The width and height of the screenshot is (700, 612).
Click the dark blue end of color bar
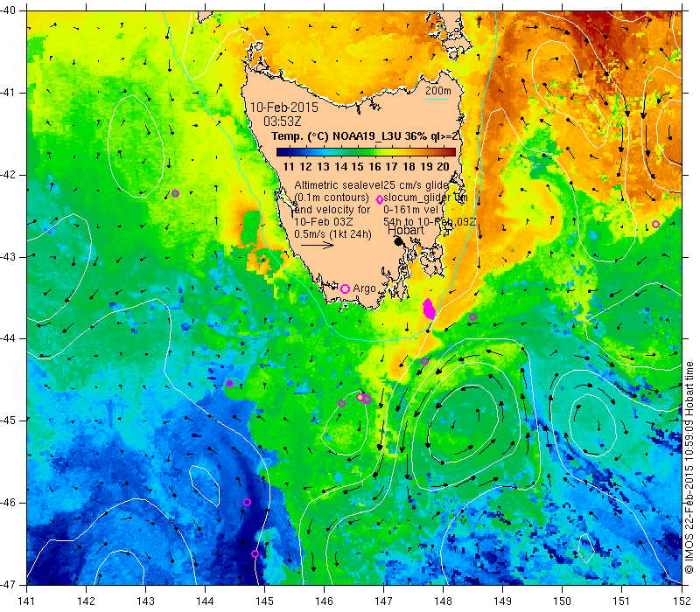coord(281,152)
